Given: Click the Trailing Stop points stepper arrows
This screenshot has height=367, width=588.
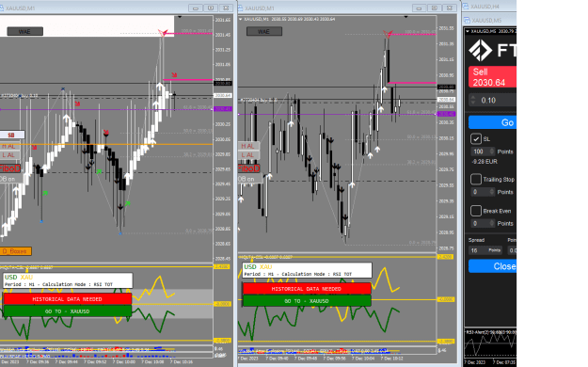Looking at the screenshot, I should [x=492, y=192].
